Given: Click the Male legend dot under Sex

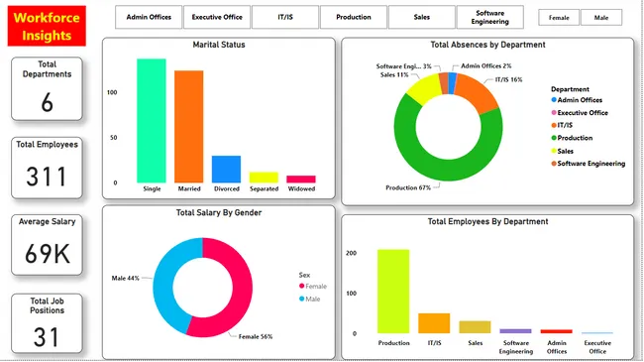Looking at the screenshot, I should coord(301,299).
